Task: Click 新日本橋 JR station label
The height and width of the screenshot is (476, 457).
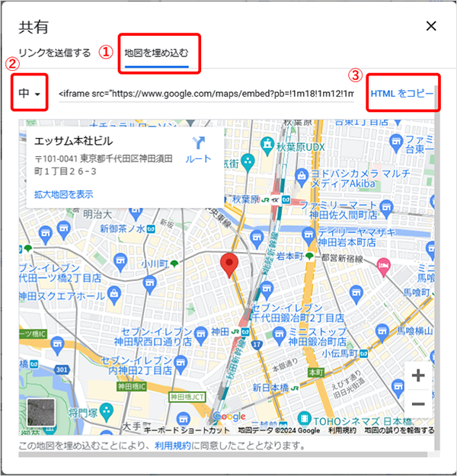Action: pos(270,388)
